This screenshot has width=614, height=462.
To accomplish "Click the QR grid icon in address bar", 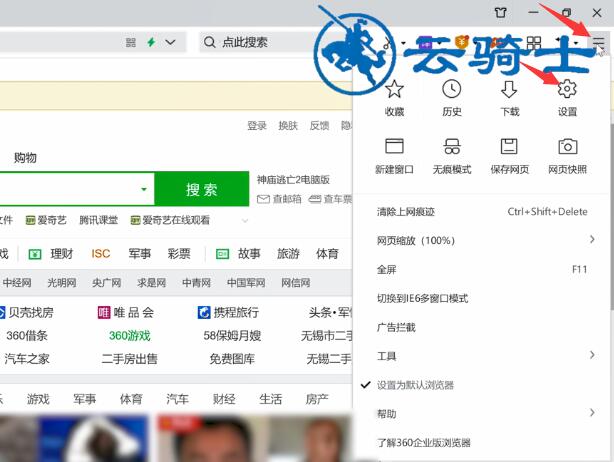I will pyautogui.click(x=131, y=42).
